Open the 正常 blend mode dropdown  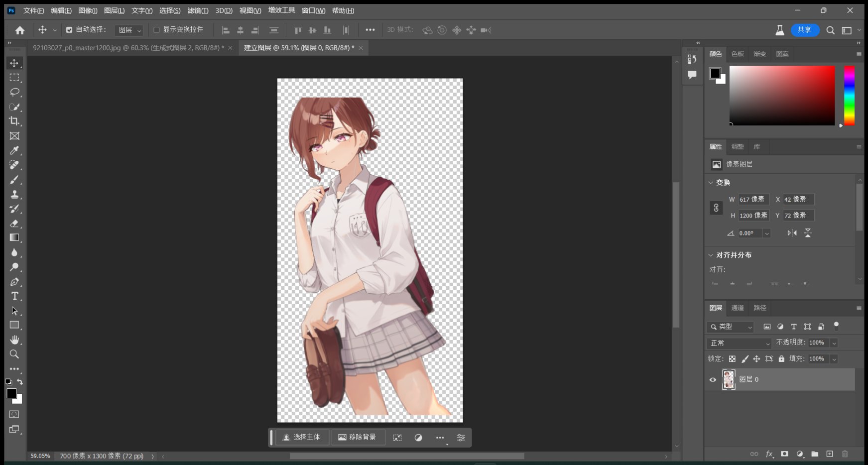[x=740, y=343]
